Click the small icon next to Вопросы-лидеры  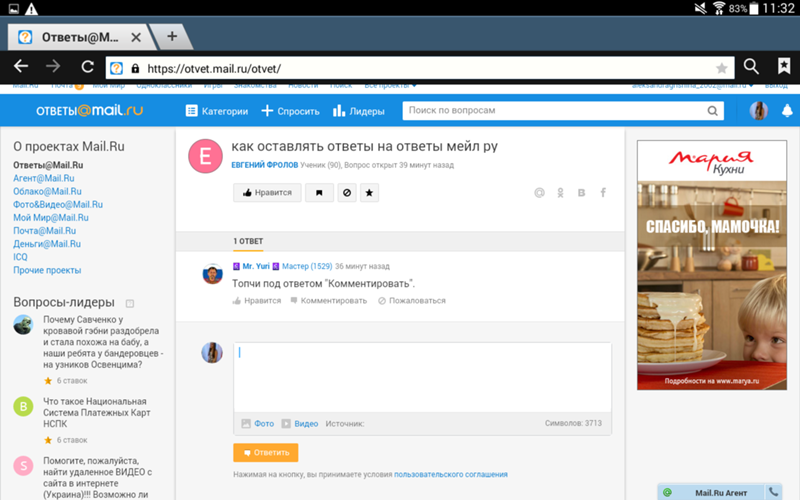(130, 304)
